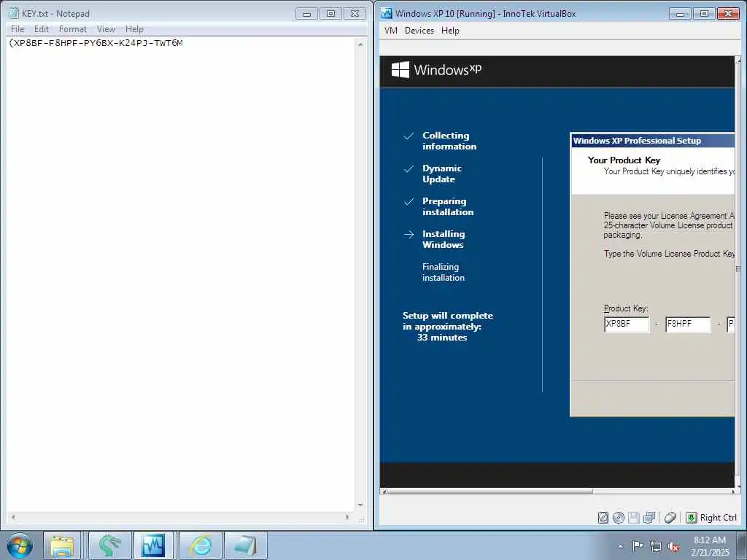Click the Collecting information setup step

[449, 141]
